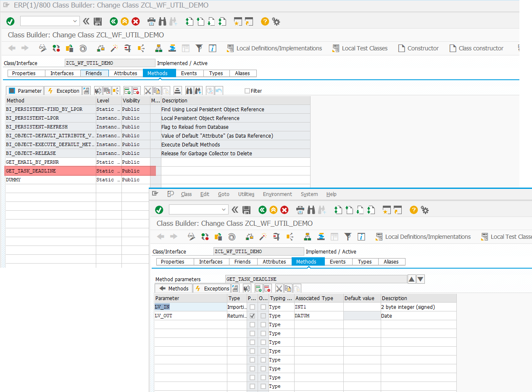Click Active/Inactive toggle icon in parameters window toolbar
This screenshot has height=392, width=532.
coord(205,237)
